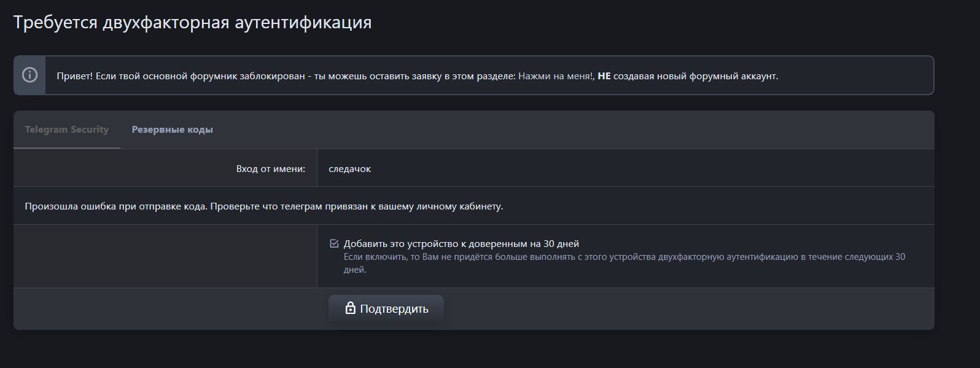This screenshot has height=368, width=980.
Task: Click the bold 'НЕ' in the notice
Action: click(x=604, y=76)
